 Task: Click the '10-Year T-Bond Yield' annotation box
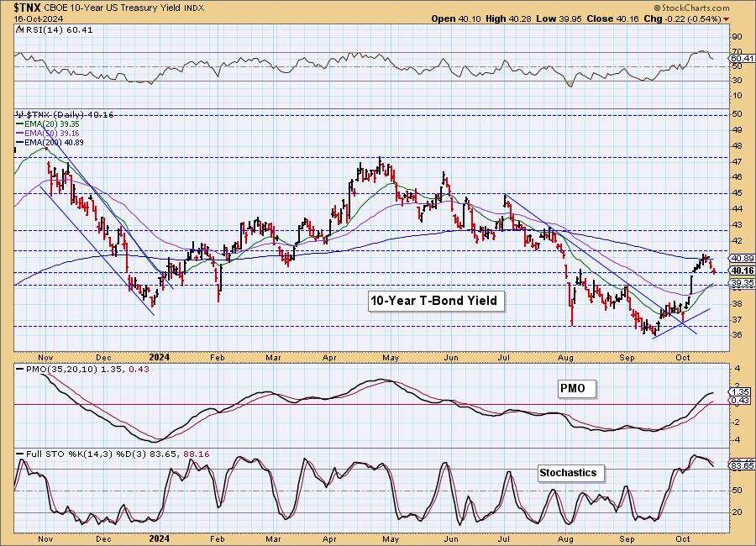(436, 301)
